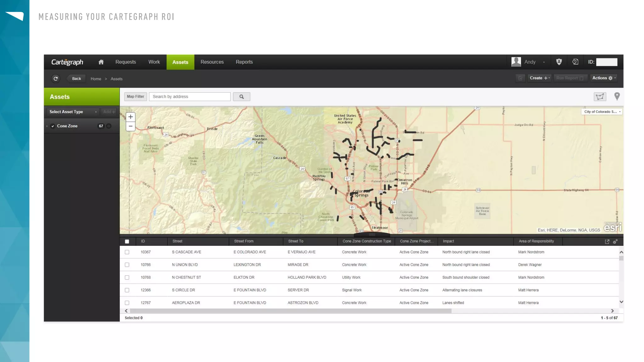Click the Home house icon in navbar
The image size is (644, 362).
(101, 62)
